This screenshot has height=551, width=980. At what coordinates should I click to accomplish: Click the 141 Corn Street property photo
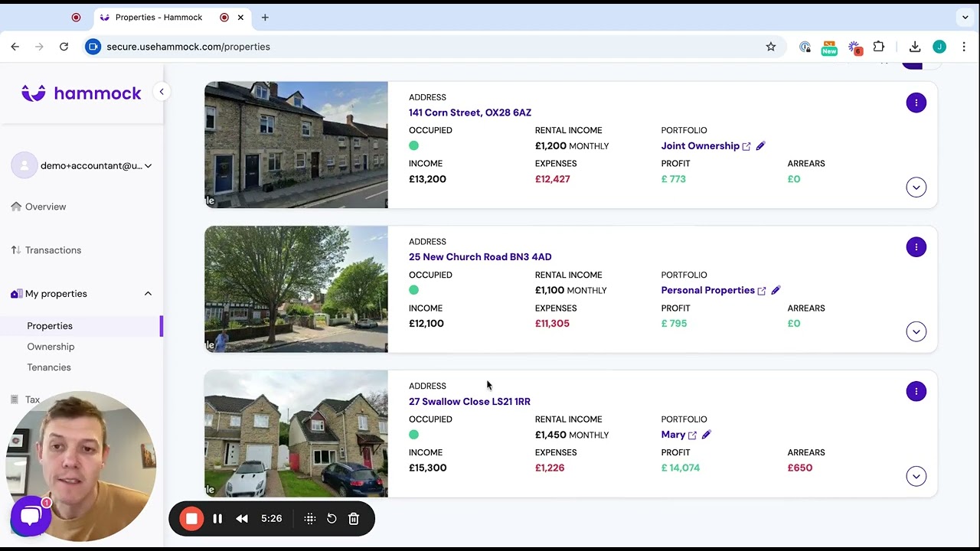tap(296, 145)
